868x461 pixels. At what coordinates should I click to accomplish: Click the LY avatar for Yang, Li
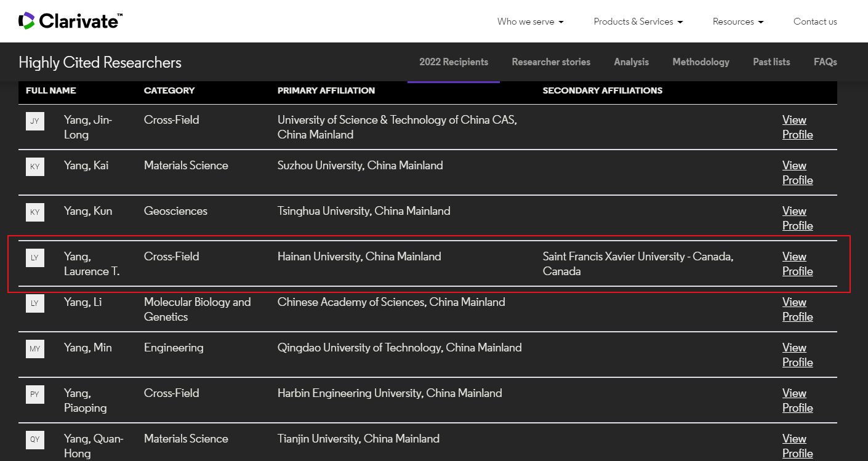[35, 303]
